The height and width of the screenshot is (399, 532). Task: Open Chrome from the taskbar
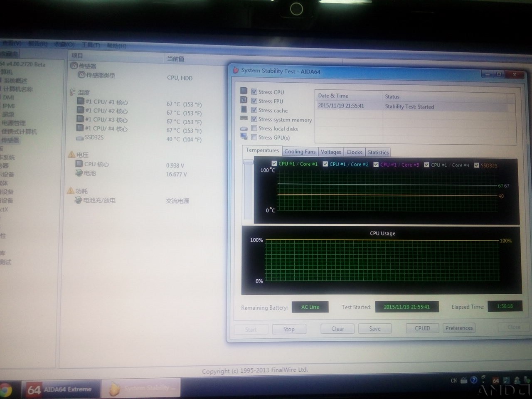point(5,390)
